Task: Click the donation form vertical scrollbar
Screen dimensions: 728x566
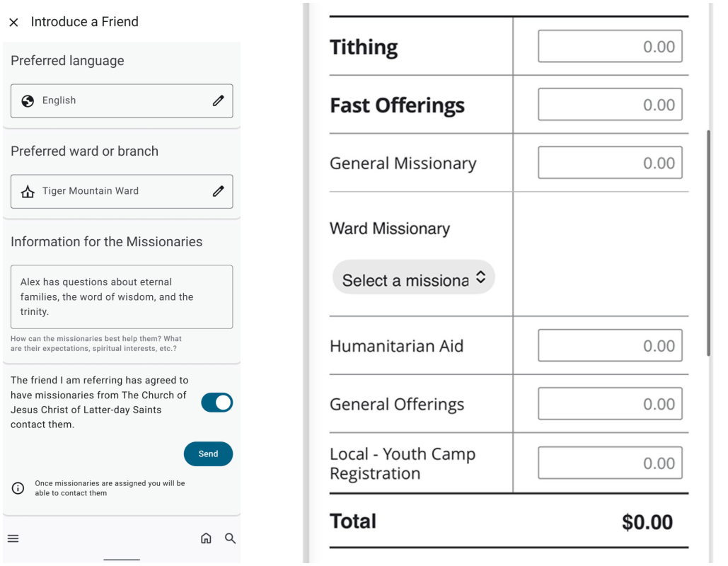Action: (x=708, y=241)
